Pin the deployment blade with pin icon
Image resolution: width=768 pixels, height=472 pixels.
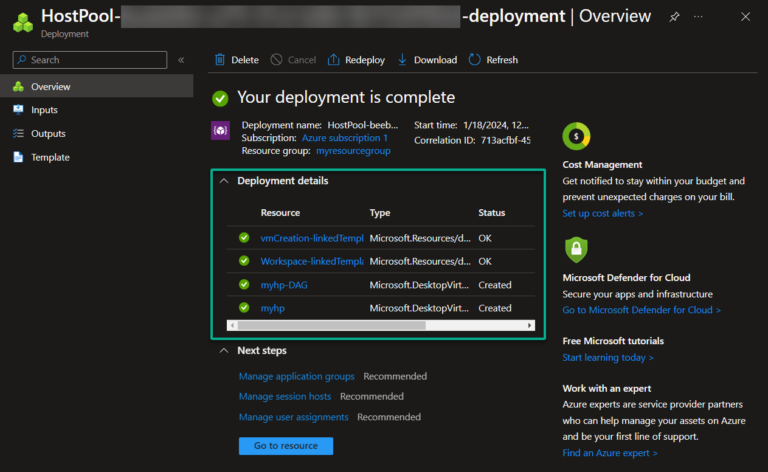coord(673,17)
